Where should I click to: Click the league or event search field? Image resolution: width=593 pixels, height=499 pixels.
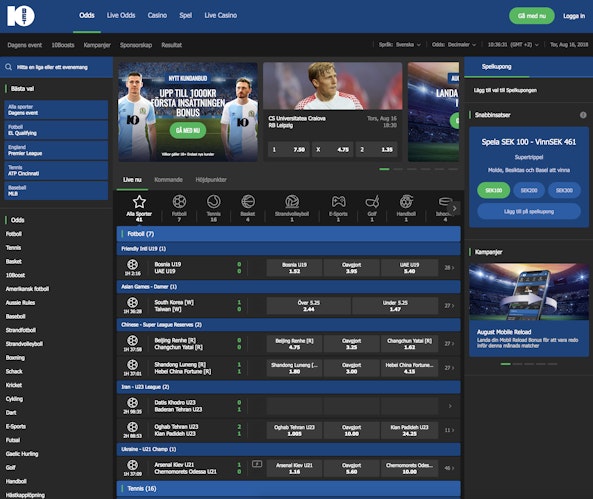57,67
